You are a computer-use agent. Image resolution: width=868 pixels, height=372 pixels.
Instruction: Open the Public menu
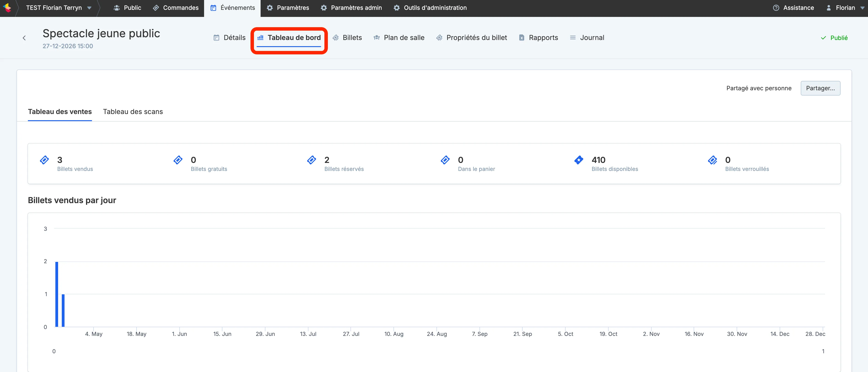click(127, 8)
